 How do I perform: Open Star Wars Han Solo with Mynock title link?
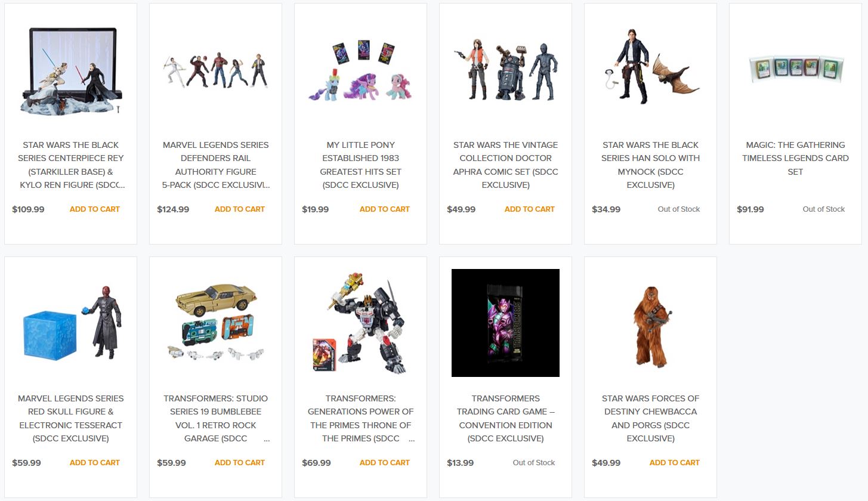click(650, 165)
